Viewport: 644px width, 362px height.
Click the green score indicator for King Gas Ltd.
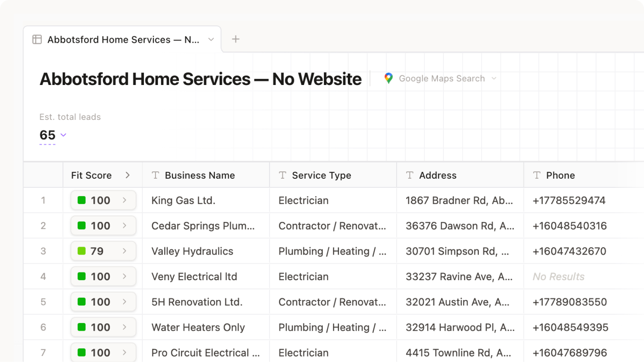tap(81, 200)
